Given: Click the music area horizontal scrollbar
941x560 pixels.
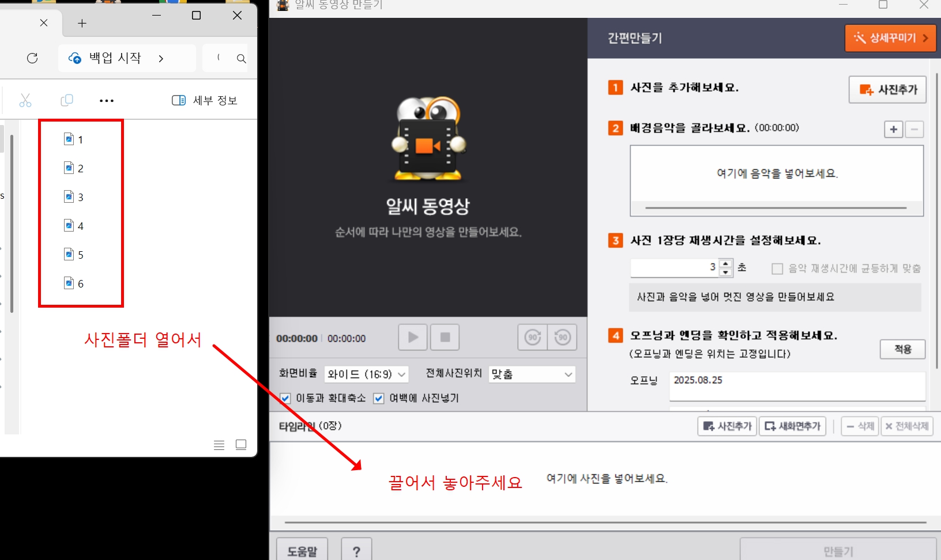Looking at the screenshot, I should [x=776, y=208].
